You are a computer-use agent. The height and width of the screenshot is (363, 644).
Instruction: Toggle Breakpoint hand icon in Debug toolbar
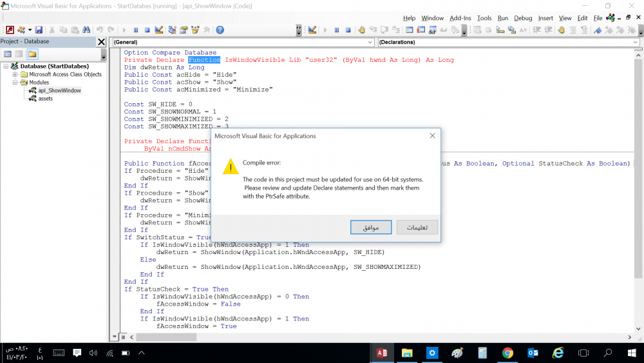[x=361, y=30]
